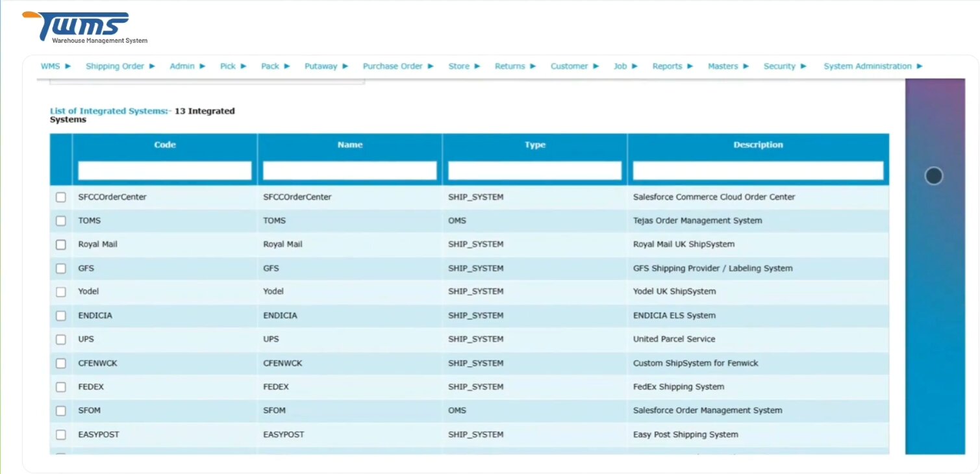Tick the checkbox for SFCCOrderCenter row
The height and width of the screenshot is (474, 980).
(x=61, y=197)
